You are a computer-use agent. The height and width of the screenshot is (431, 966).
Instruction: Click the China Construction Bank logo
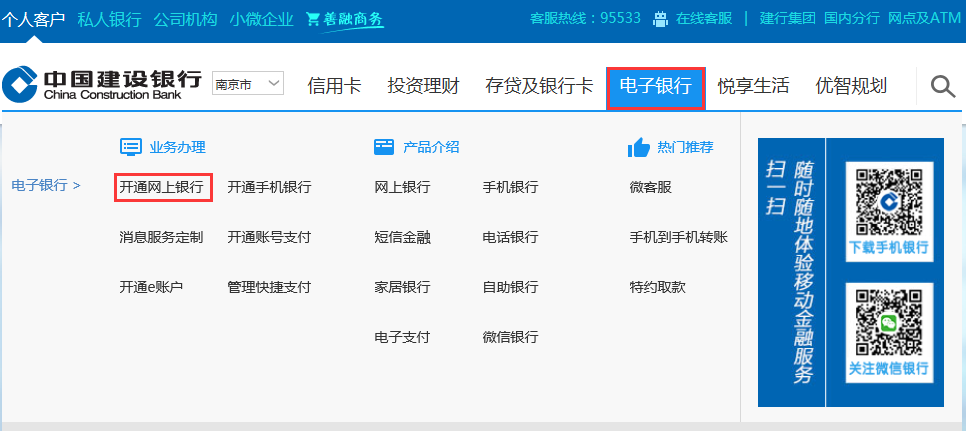(104, 86)
